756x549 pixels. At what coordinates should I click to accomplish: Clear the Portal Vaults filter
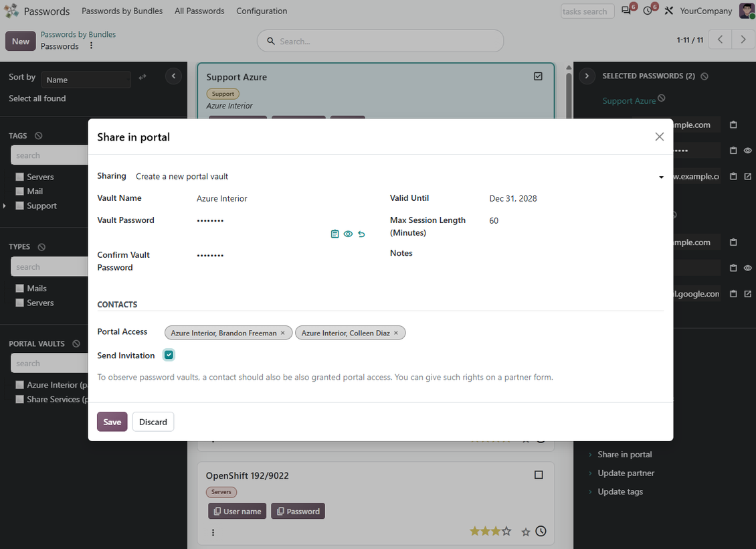(76, 343)
